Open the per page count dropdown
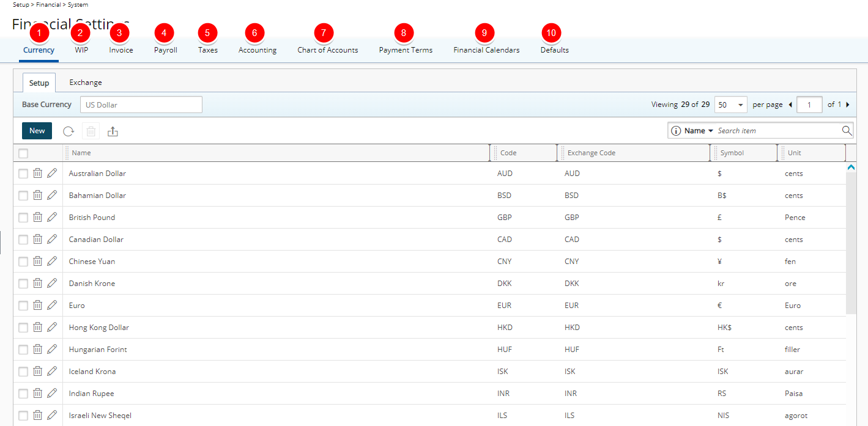 (x=730, y=105)
